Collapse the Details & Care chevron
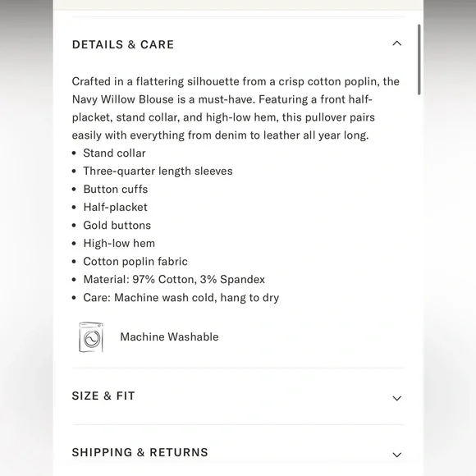 pyautogui.click(x=396, y=43)
